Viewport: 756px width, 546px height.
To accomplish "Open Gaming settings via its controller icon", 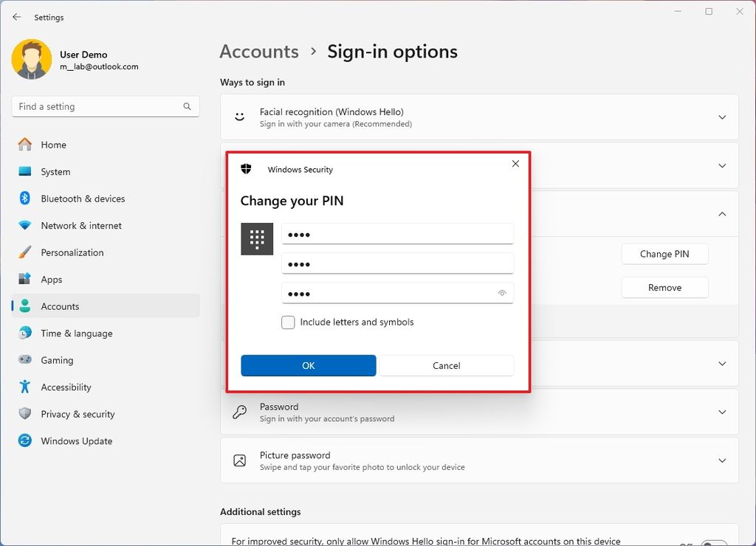I will 24,360.
